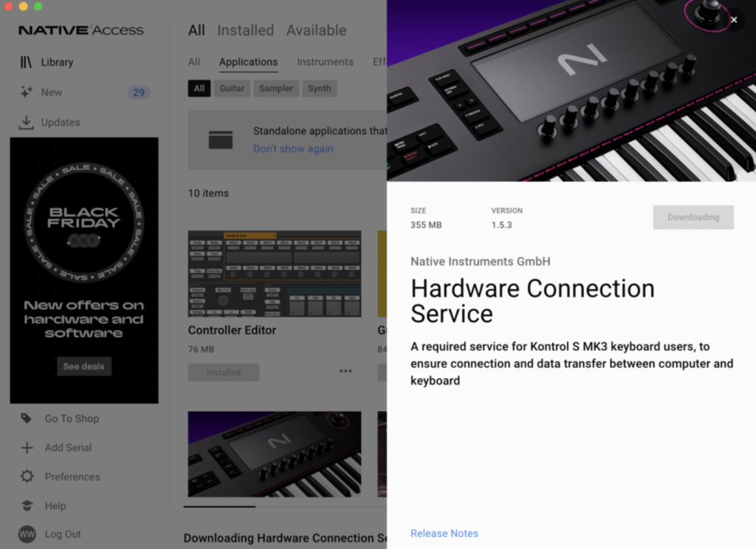Image resolution: width=756 pixels, height=549 pixels.
Task: Open Release Notes for Hardware Connection Service
Action: click(x=444, y=533)
